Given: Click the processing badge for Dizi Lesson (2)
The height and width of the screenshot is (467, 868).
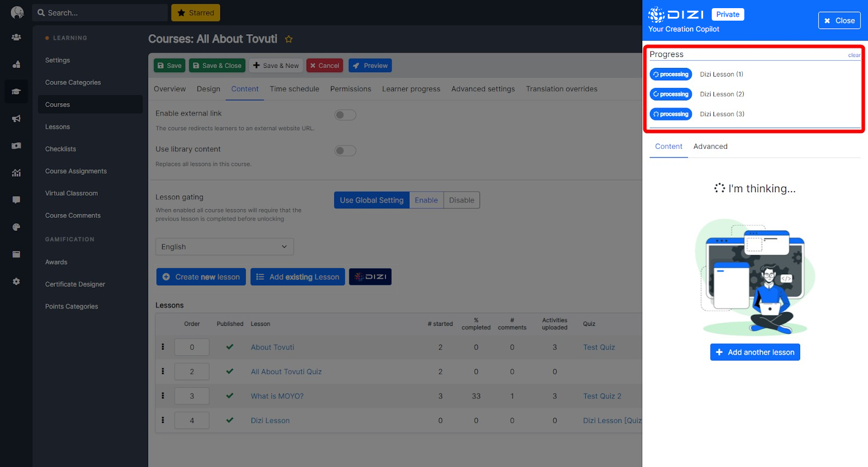Looking at the screenshot, I should [x=671, y=94].
